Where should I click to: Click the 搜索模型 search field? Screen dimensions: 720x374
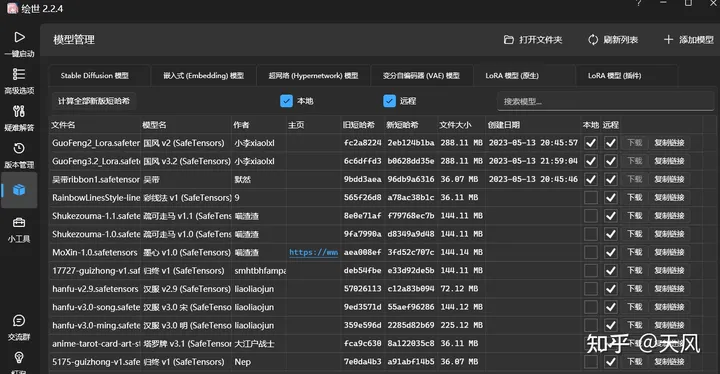pos(605,102)
